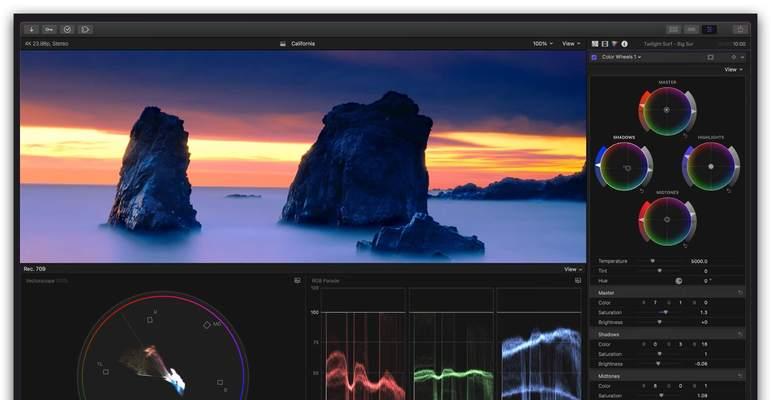Click the Midtones Saturation slider handle
771x400 pixels.
click(661, 396)
